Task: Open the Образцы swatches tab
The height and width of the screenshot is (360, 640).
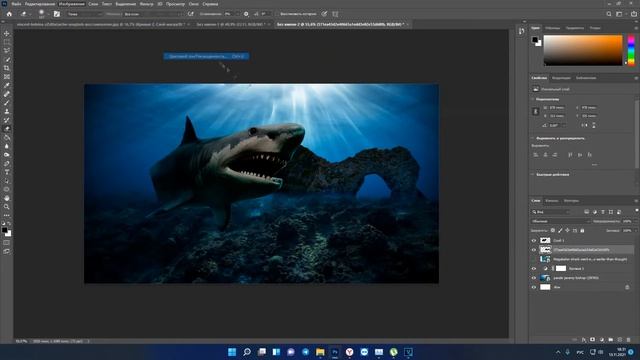Action: tap(553, 28)
